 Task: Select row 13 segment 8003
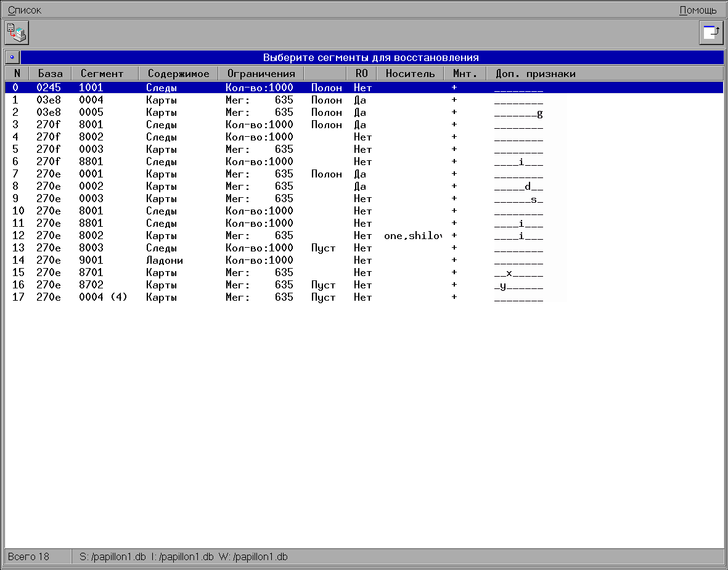(364, 248)
